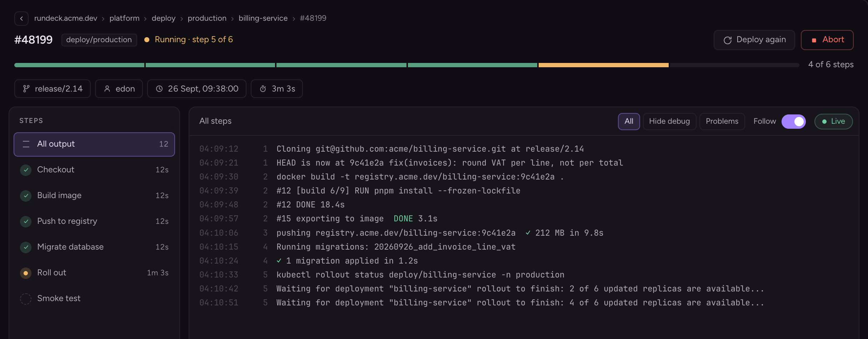Click the deploy breadcrumb link
This screenshot has width=868, height=339.
pyautogui.click(x=164, y=18)
